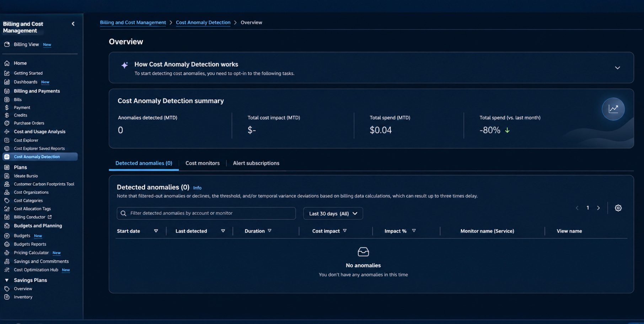The width and height of the screenshot is (644, 324).
Task: Click page number 1 in pagination
Action: click(x=588, y=208)
